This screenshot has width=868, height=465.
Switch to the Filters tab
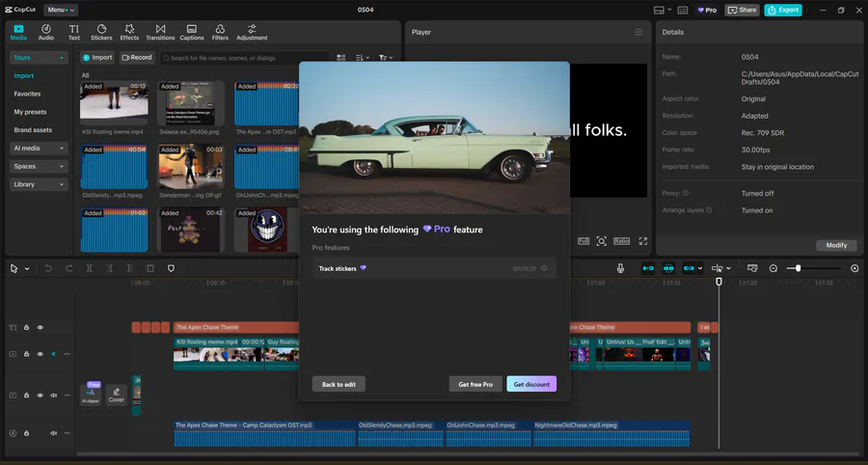(220, 32)
